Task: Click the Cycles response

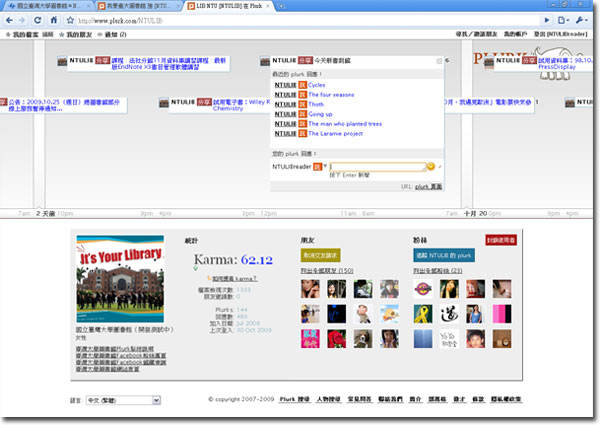Action: (x=316, y=85)
